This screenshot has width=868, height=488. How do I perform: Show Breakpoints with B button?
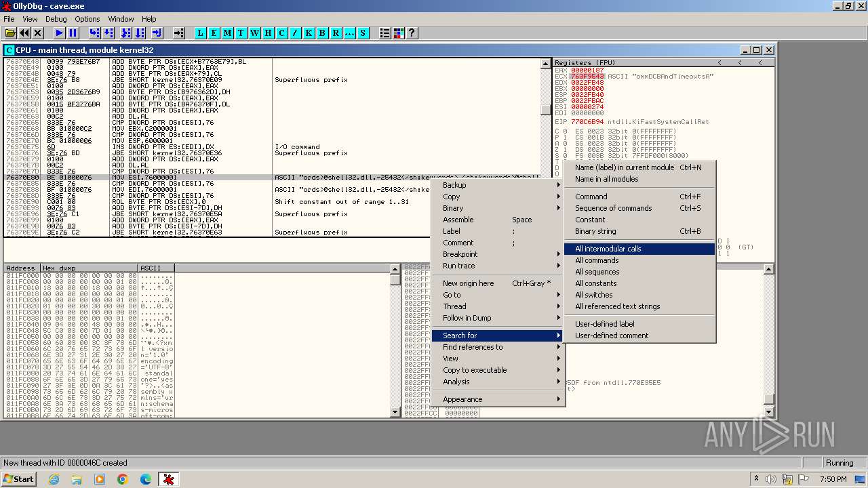tap(322, 33)
